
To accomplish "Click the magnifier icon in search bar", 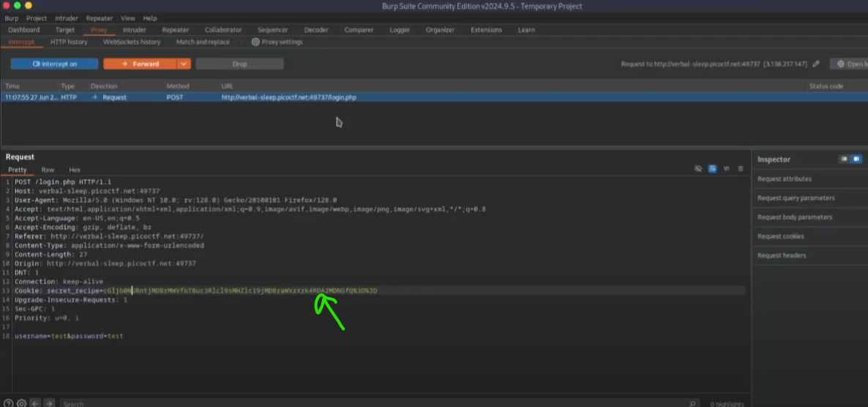I will click(x=692, y=403).
